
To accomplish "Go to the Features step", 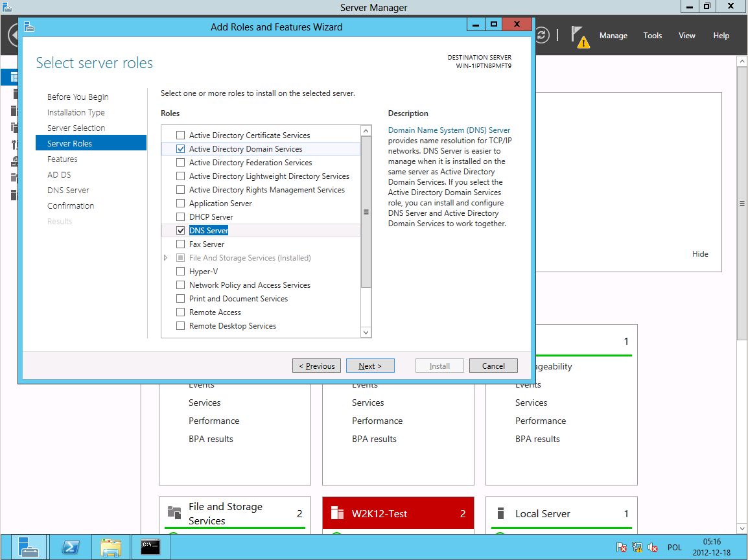I will tap(62, 159).
